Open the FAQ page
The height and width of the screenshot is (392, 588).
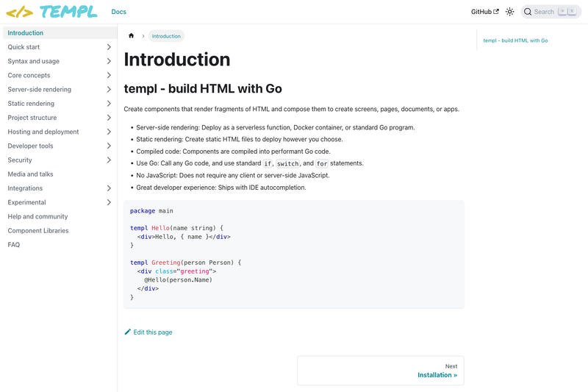pos(13,245)
